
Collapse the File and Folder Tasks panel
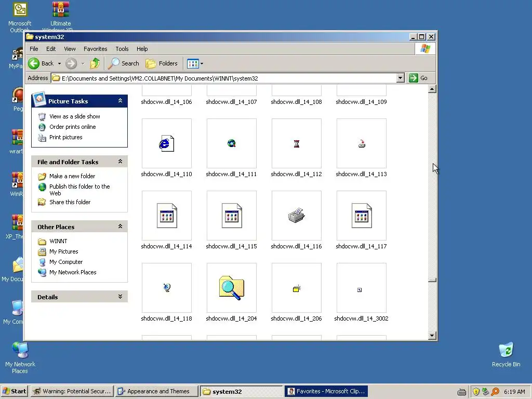pyautogui.click(x=120, y=162)
